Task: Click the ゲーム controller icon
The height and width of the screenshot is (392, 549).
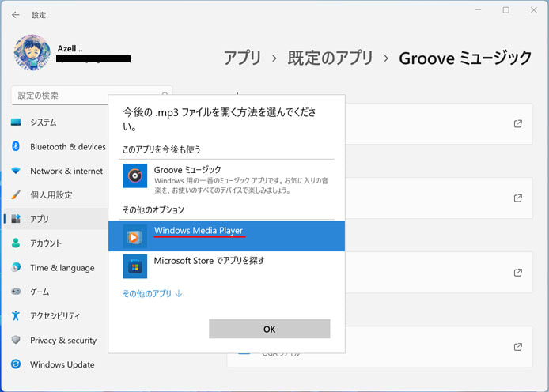Action: [x=16, y=292]
